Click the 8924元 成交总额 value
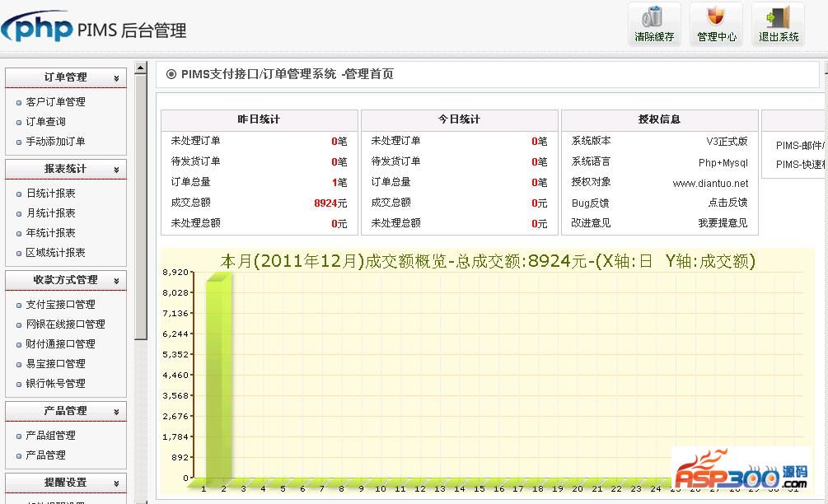Screen dimensions: 828x504 pos(330,203)
